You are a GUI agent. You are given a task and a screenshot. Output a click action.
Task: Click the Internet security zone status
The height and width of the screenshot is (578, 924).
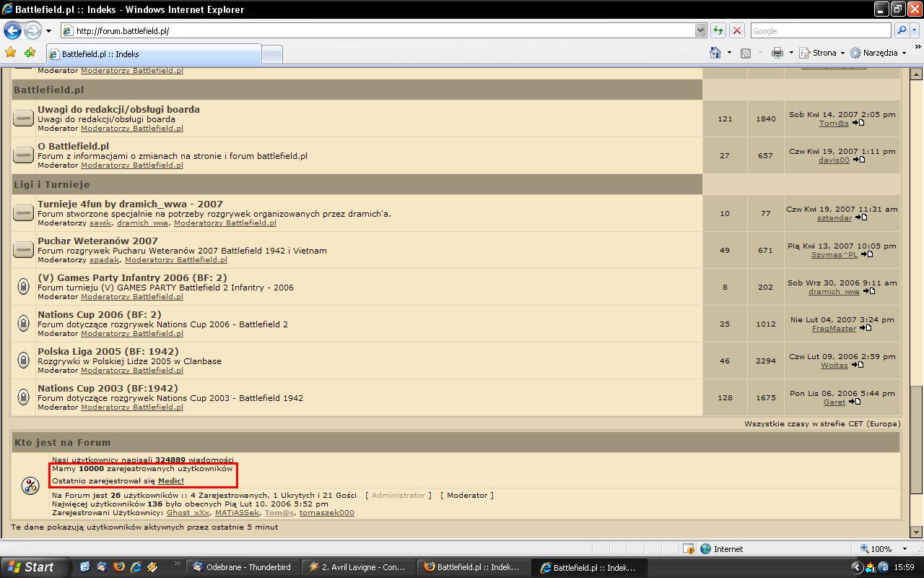[722, 549]
